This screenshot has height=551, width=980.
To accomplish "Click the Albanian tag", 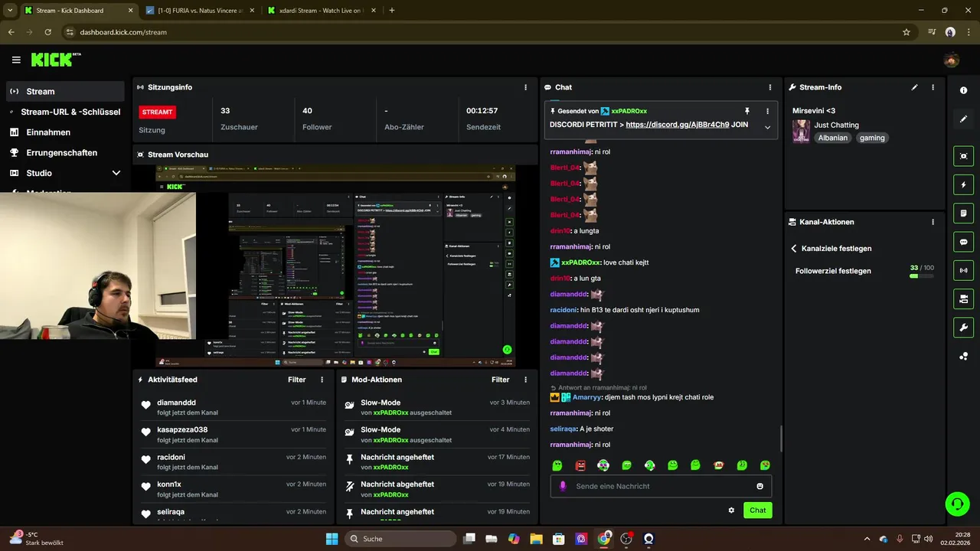I will tap(832, 138).
